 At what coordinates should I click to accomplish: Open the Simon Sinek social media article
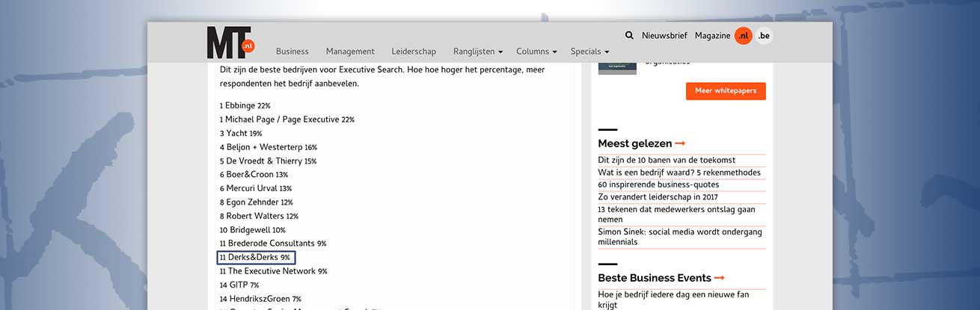680,237
